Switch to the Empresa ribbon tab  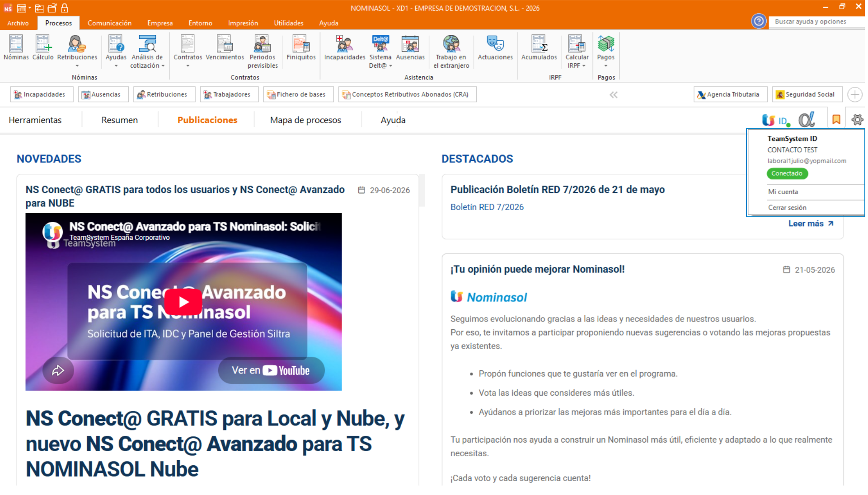pos(160,23)
